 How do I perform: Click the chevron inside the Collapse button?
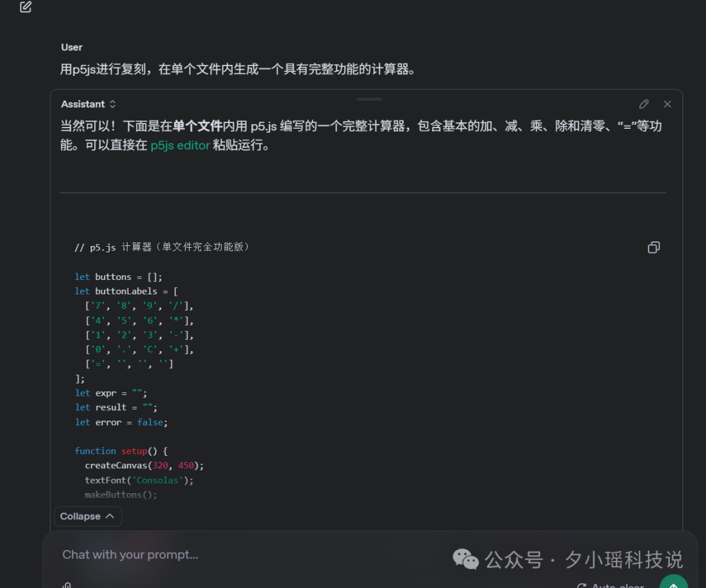[x=110, y=516]
